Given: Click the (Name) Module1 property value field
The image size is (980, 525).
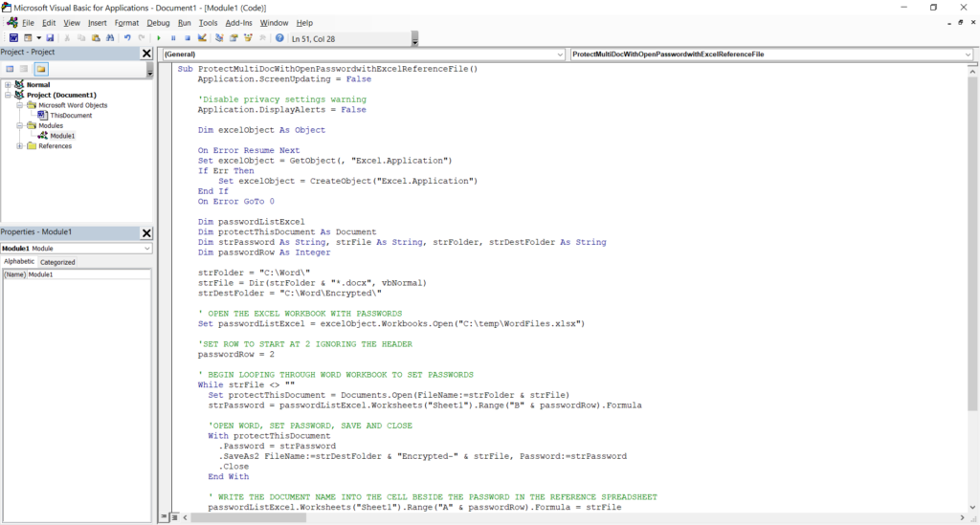Looking at the screenshot, I should click(x=88, y=274).
